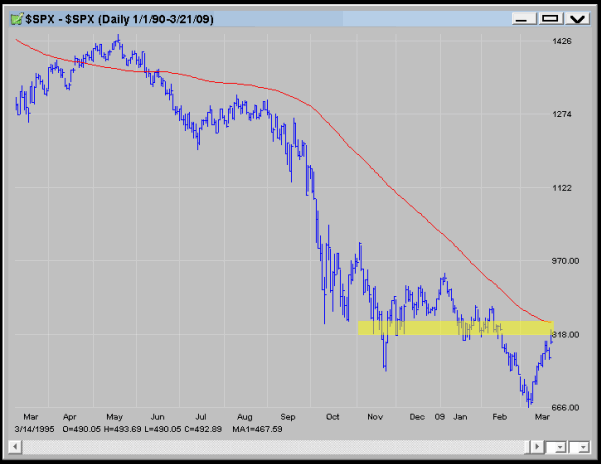Click the C=492.89 close value
This screenshot has width=601, height=464.
203,429
